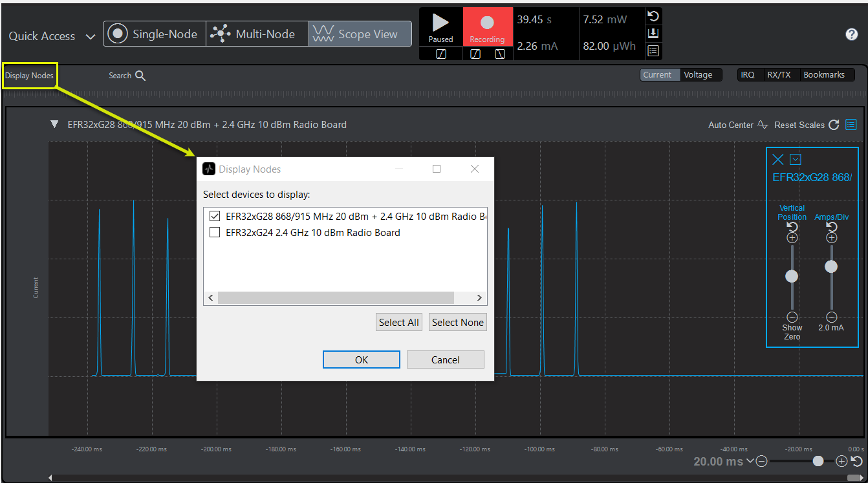Open the help question mark icon
This screenshot has width=868, height=483.
coord(852,35)
